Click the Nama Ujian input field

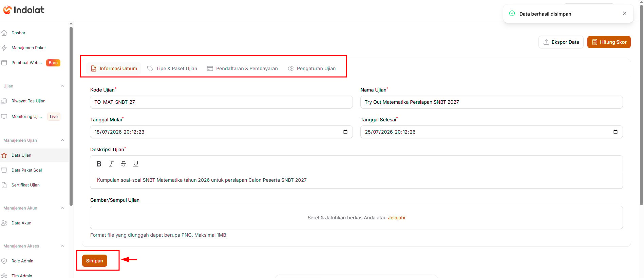[491, 102]
